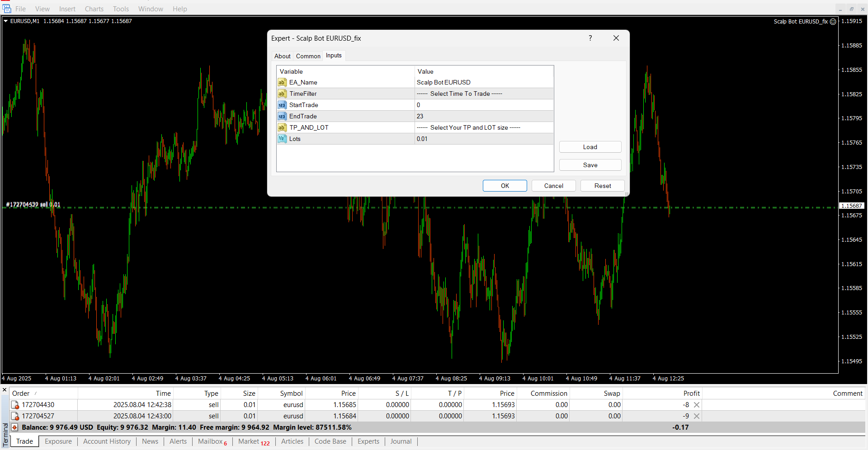This screenshot has width=868, height=450.
Task: Reset the expert inputs to defaults
Action: pyautogui.click(x=602, y=186)
